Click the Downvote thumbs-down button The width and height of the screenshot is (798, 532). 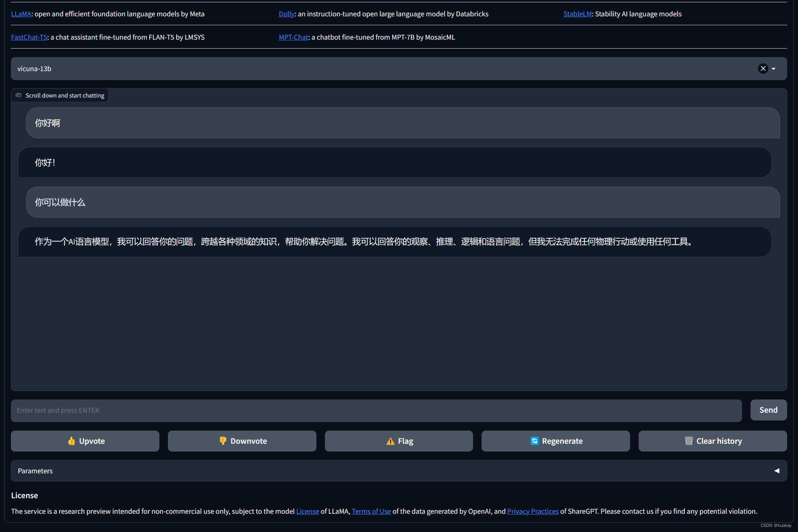tap(242, 441)
